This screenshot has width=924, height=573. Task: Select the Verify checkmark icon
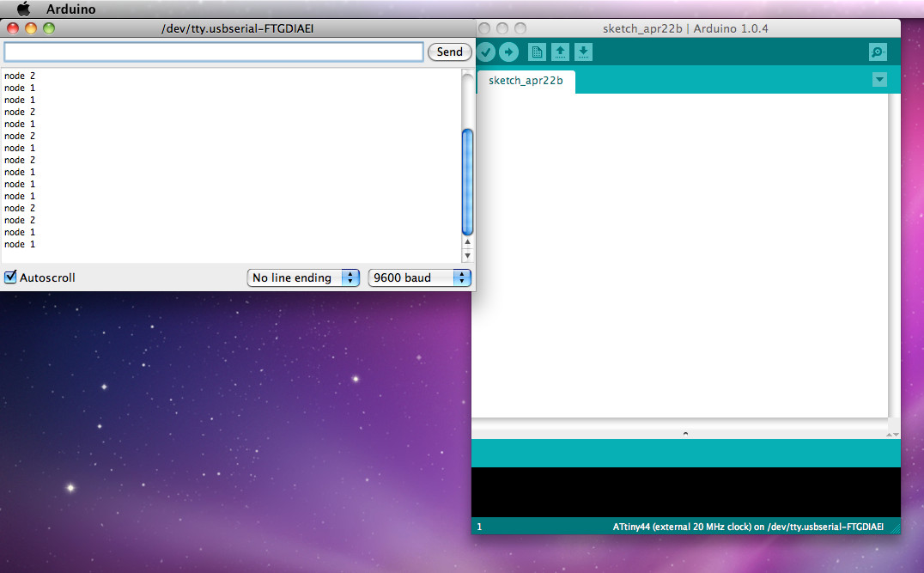coord(487,52)
